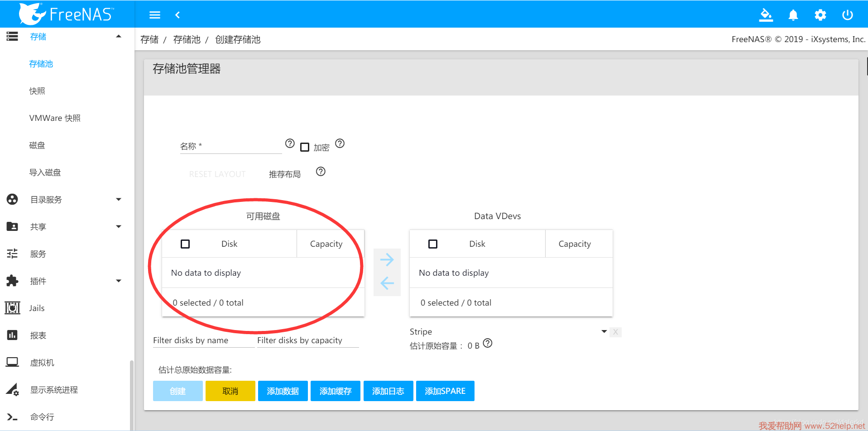The image size is (868, 431).
Task: Open the settings gear icon
Action: [x=820, y=15]
